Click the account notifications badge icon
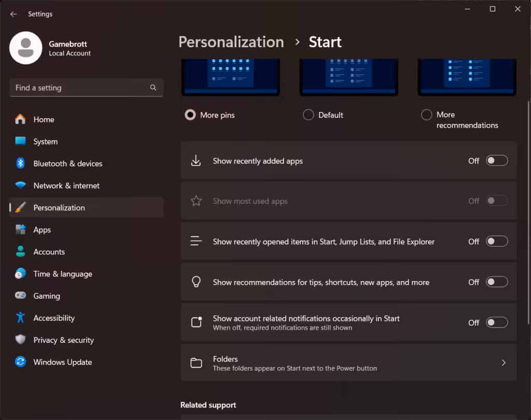The height and width of the screenshot is (420, 531). coord(197,322)
